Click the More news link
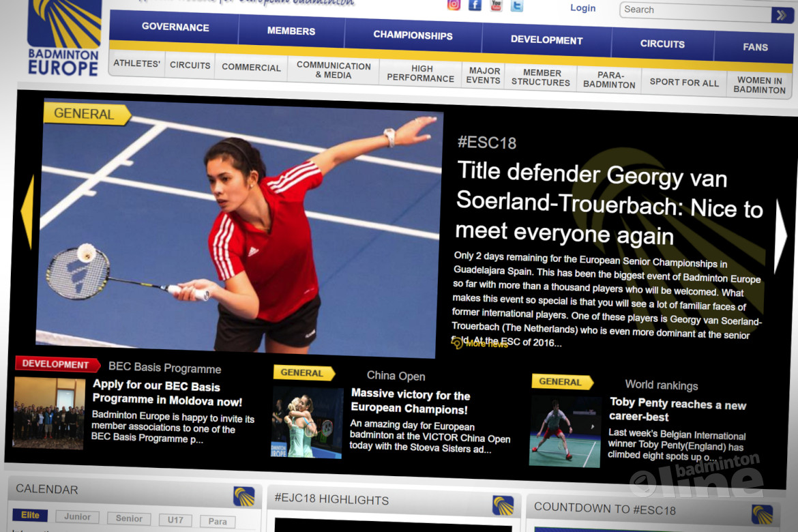 (x=486, y=344)
